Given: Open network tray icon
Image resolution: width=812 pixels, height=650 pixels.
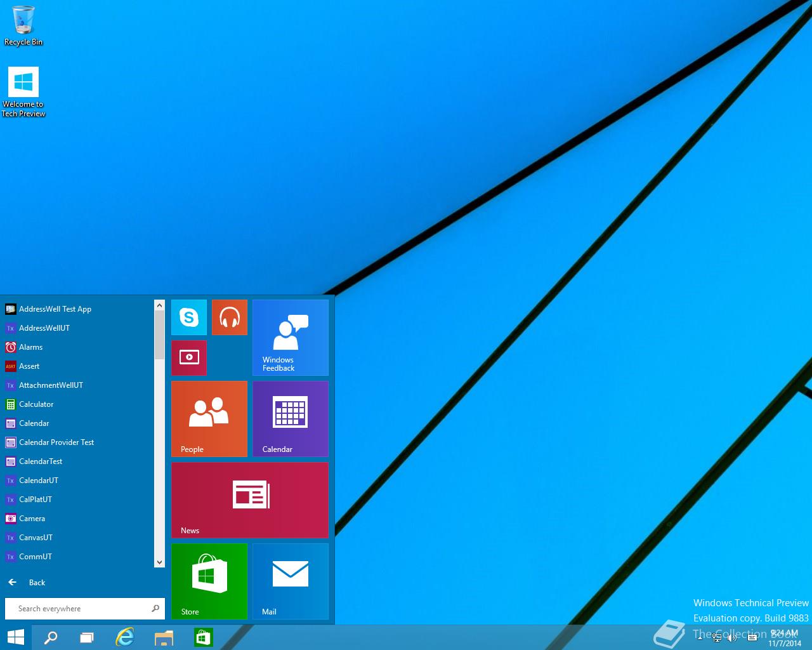Looking at the screenshot, I should 717,637.
